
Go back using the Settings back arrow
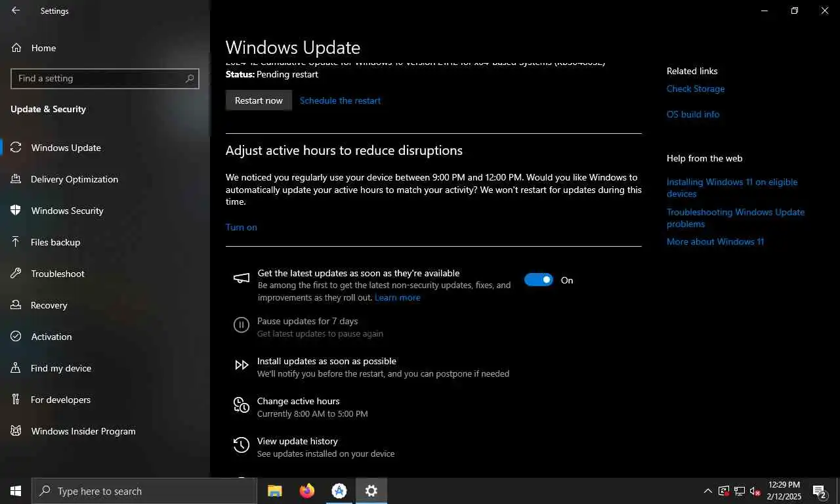[16, 10]
